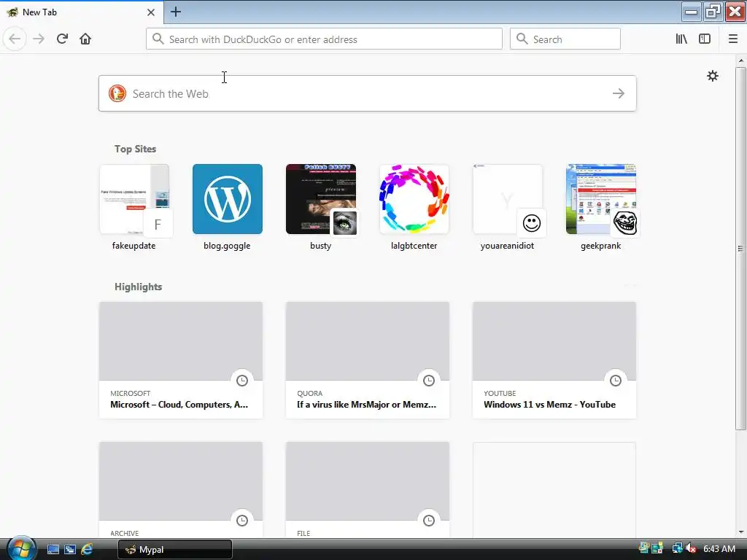
Task: Reload the current page
Action: coord(62,39)
